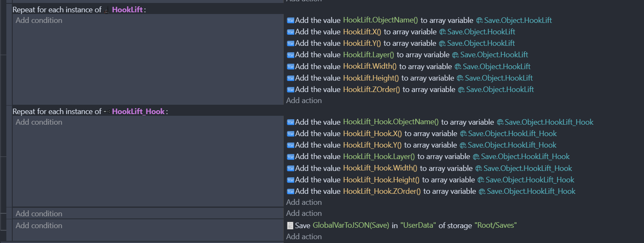The height and width of the screenshot is (243, 644).
Task: Add a condition to the HookLift repeat event
Action: click(x=39, y=20)
